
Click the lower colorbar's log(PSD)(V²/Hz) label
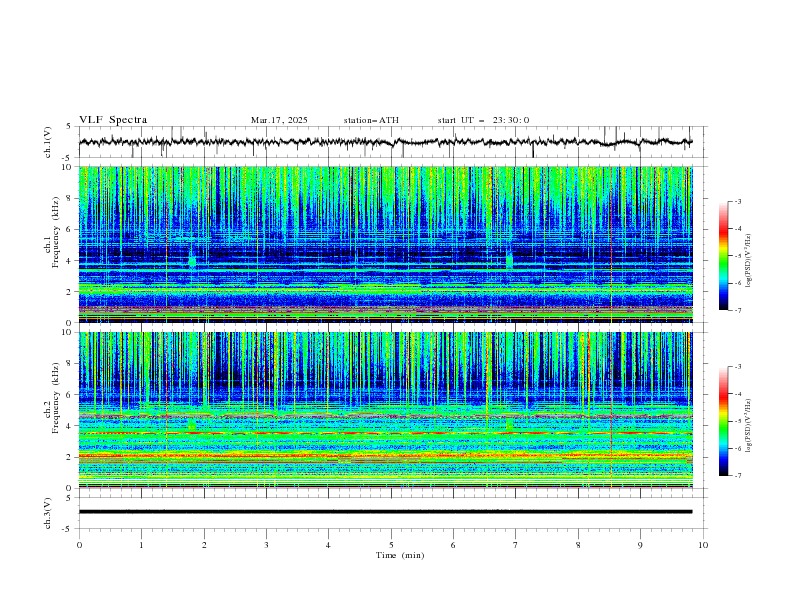tap(749, 425)
